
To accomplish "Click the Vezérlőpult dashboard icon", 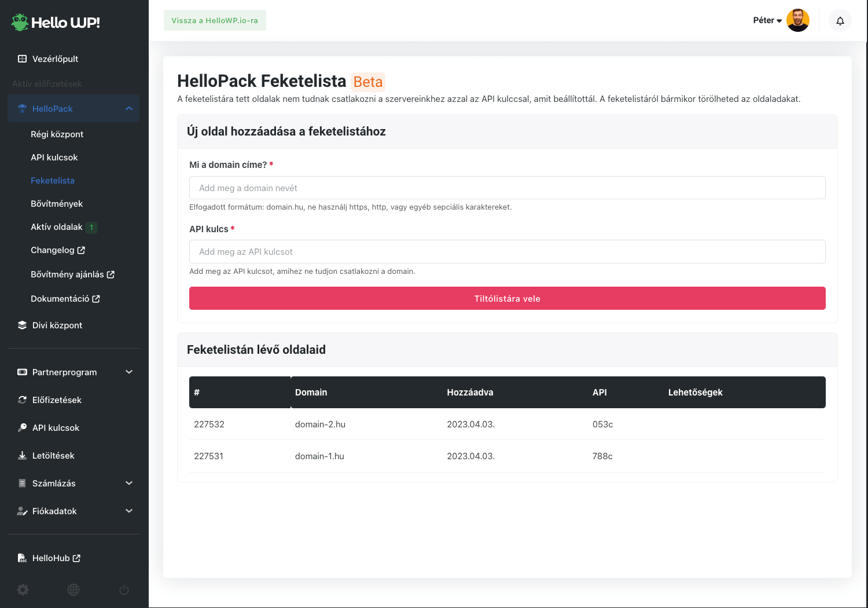I will (23, 58).
